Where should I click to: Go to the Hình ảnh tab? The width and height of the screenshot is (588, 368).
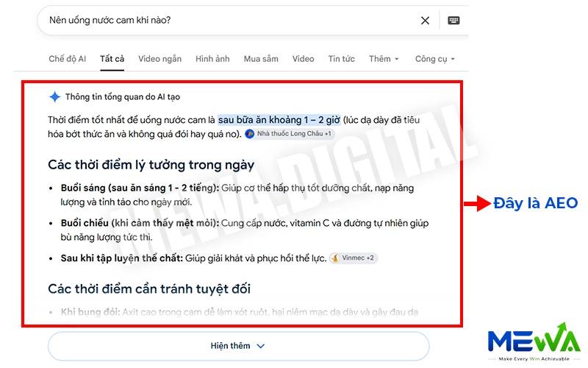[x=212, y=59]
